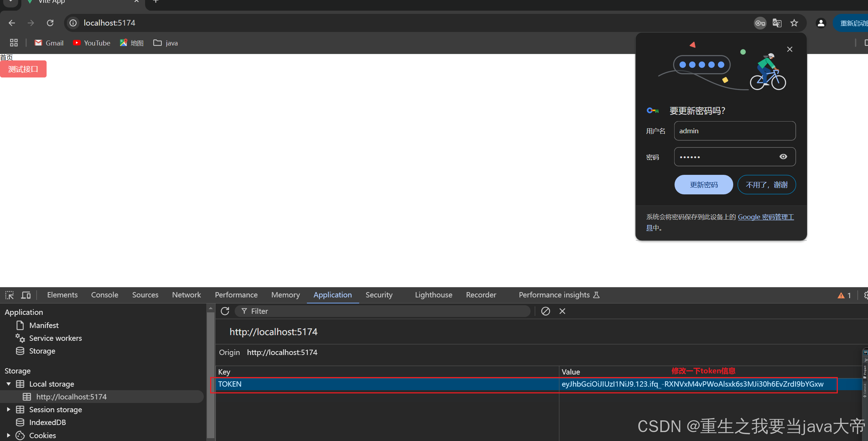
Task: Toggle device toolbar emulation icon
Action: tap(26, 295)
